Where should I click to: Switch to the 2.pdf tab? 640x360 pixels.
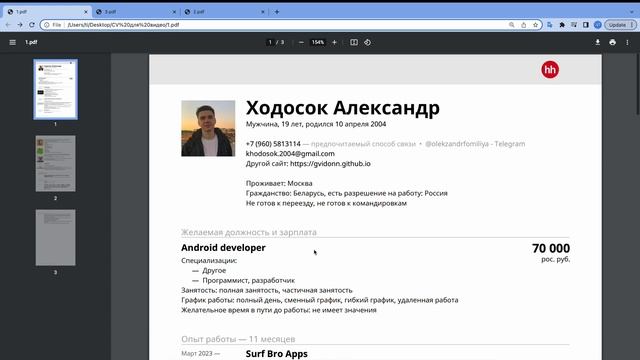[225, 12]
